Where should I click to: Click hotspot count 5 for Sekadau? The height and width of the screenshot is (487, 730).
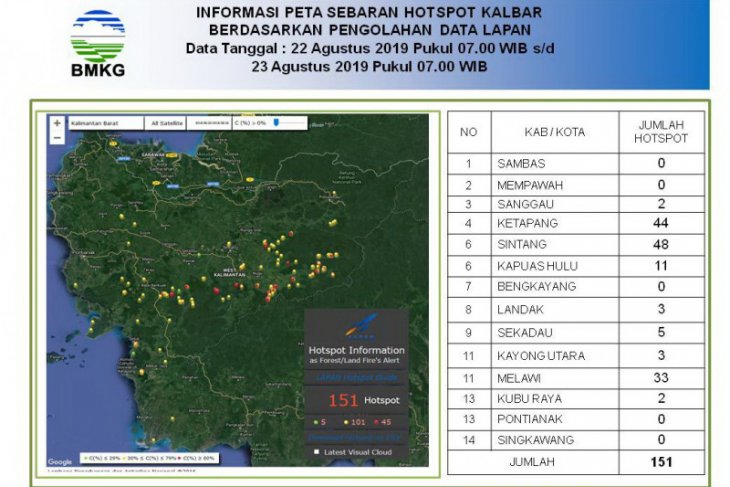[x=661, y=332]
